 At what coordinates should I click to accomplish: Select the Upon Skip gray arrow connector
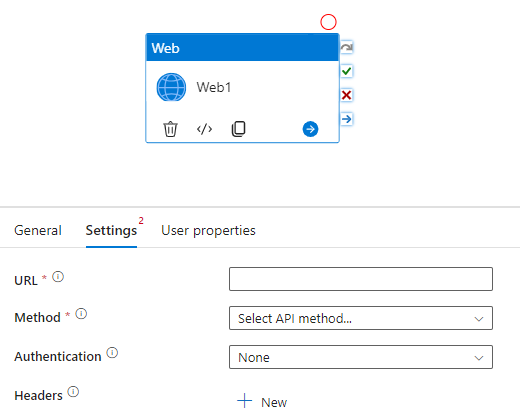347,47
